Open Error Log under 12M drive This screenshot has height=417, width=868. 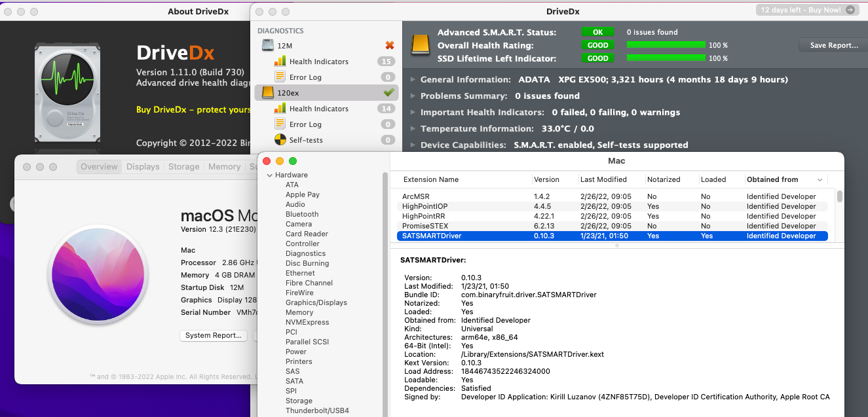tap(305, 77)
